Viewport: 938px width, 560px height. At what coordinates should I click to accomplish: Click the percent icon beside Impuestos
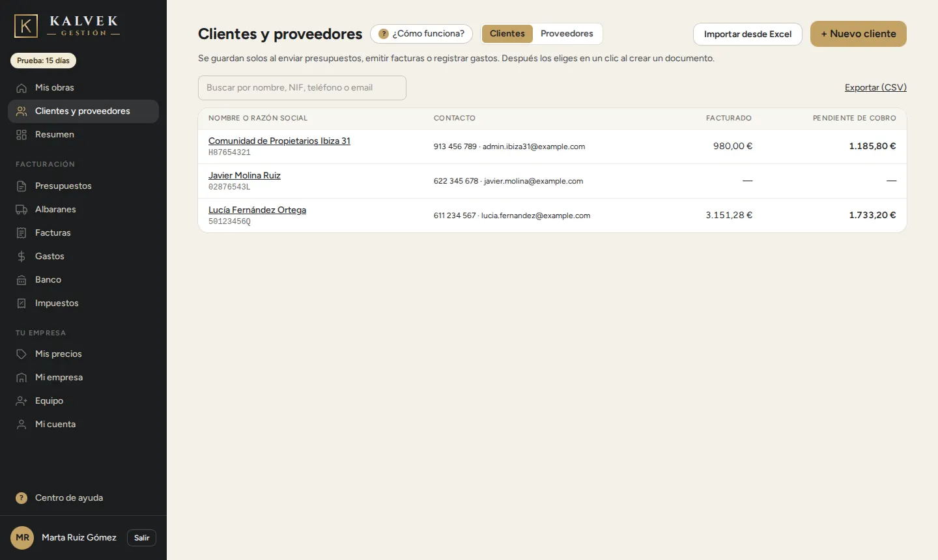[x=21, y=303]
